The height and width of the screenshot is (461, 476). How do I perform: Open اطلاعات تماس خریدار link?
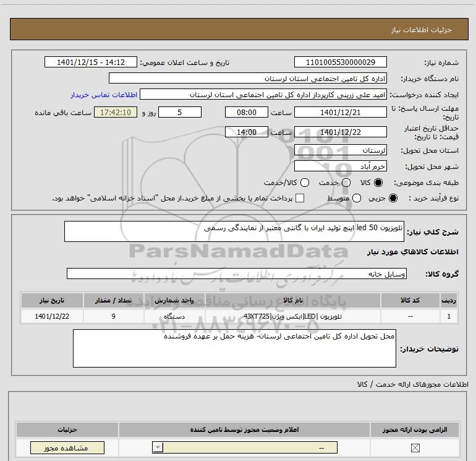tap(104, 95)
